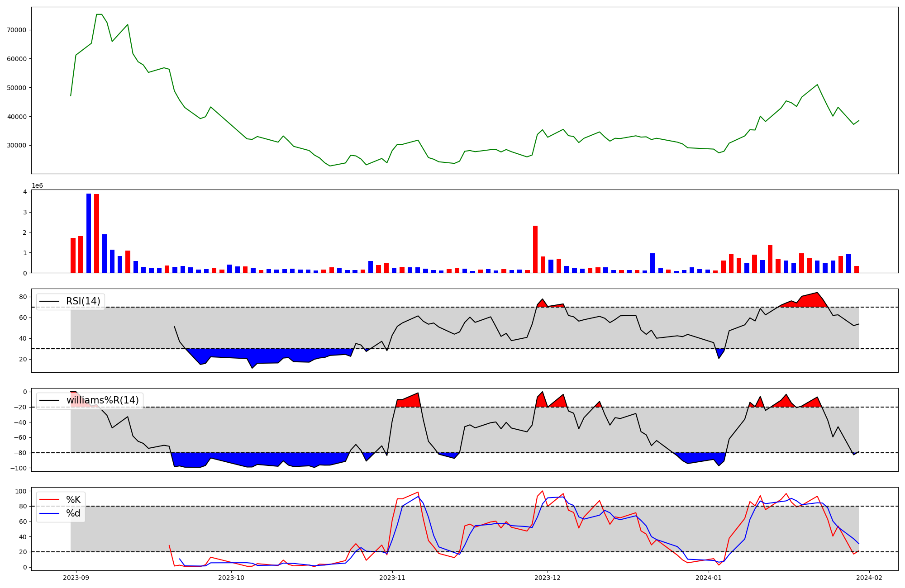Image resolution: width=905 pixels, height=588 pixels.
Task: Click the 2023-09 date axis label
Action: pyautogui.click(x=76, y=578)
